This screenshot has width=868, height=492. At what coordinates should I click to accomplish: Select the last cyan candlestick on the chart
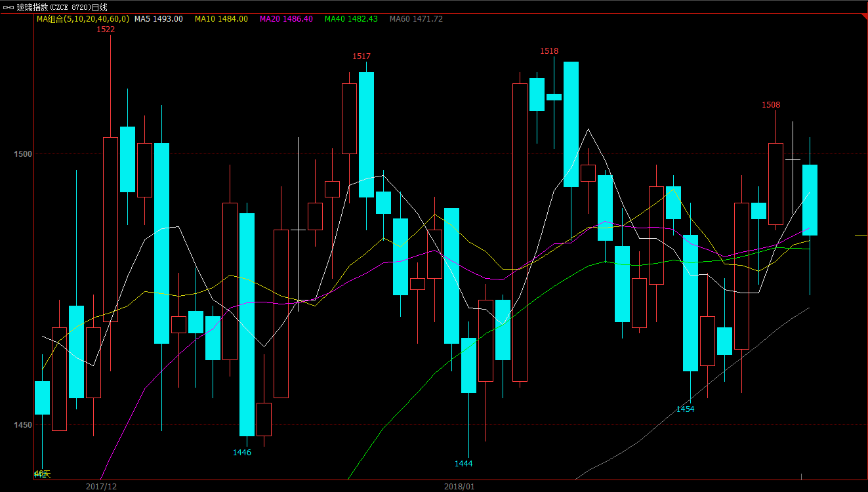coord(810,199)
